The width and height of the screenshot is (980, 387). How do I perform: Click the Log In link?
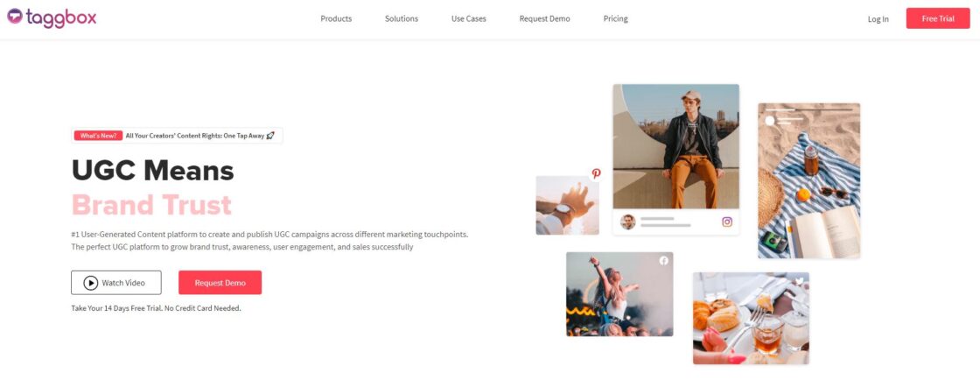(878, 18)
